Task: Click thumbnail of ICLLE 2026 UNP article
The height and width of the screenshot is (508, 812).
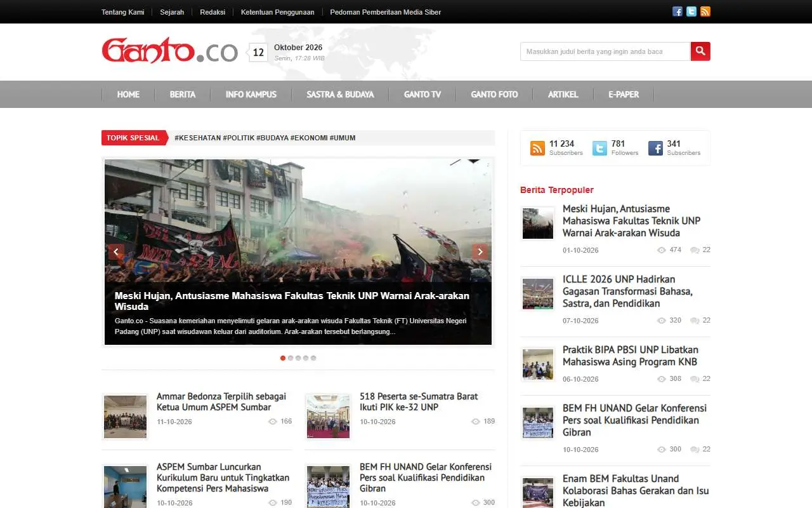Action: 538,295
